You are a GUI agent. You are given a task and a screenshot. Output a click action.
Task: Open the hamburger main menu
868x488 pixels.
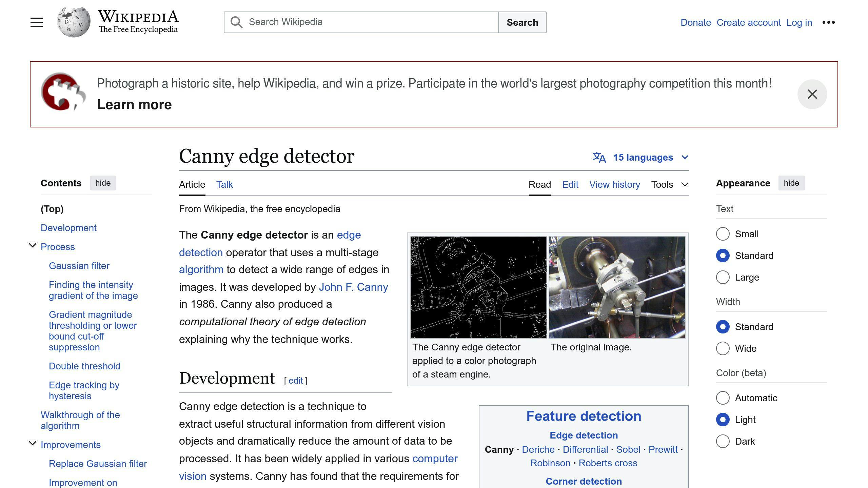(x=37, y=22)
